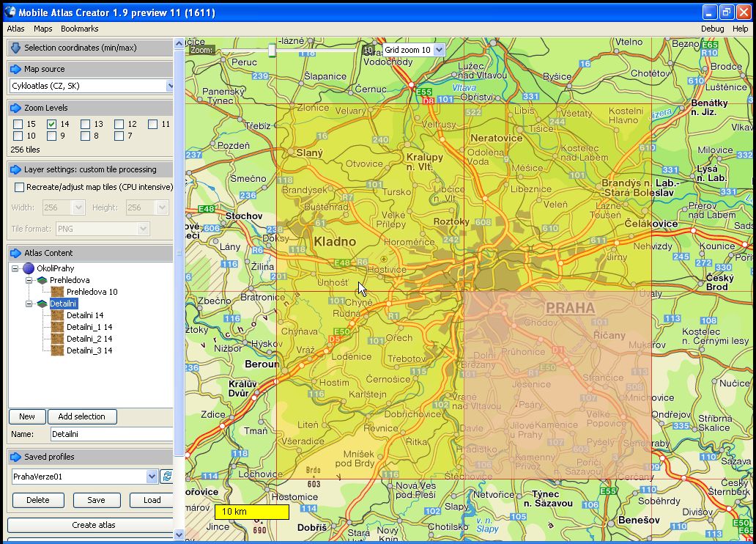Enable zoom level 11 checkbox
756x544 pixels.
pos(153,124)
